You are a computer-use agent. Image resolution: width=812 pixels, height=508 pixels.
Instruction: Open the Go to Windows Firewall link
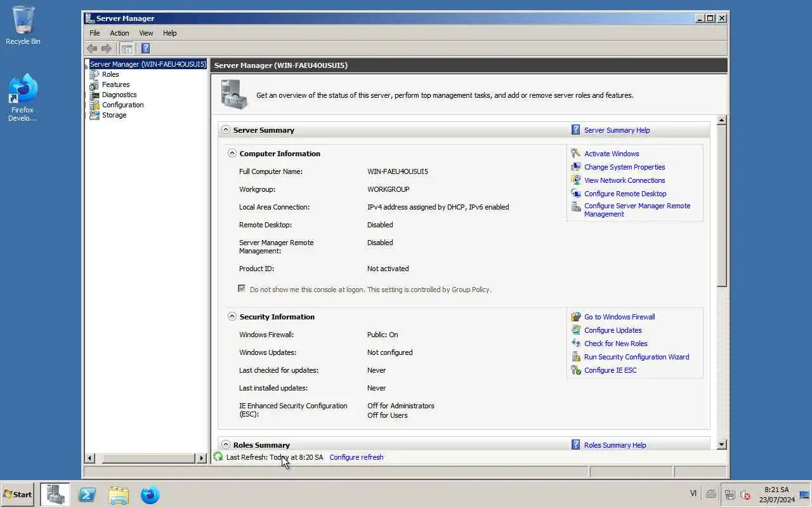[620, 317]
